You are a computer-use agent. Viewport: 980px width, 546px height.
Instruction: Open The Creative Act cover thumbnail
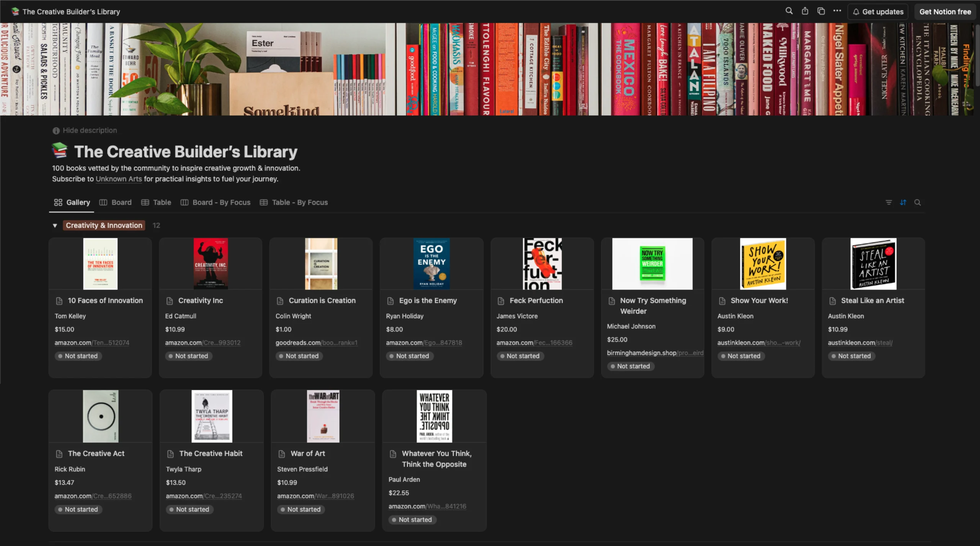101,416
